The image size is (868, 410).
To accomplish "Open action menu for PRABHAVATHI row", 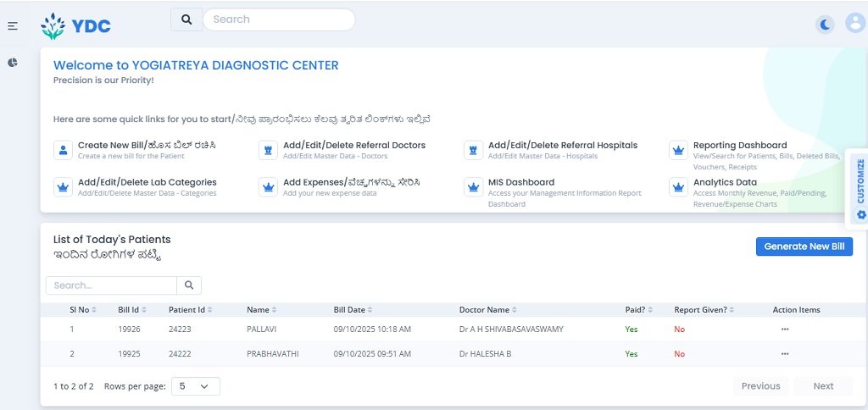I will coord(785,354).
